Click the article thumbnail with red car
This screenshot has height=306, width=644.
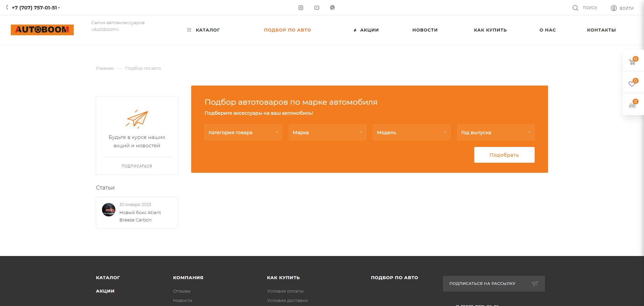[x=109, y=210]
